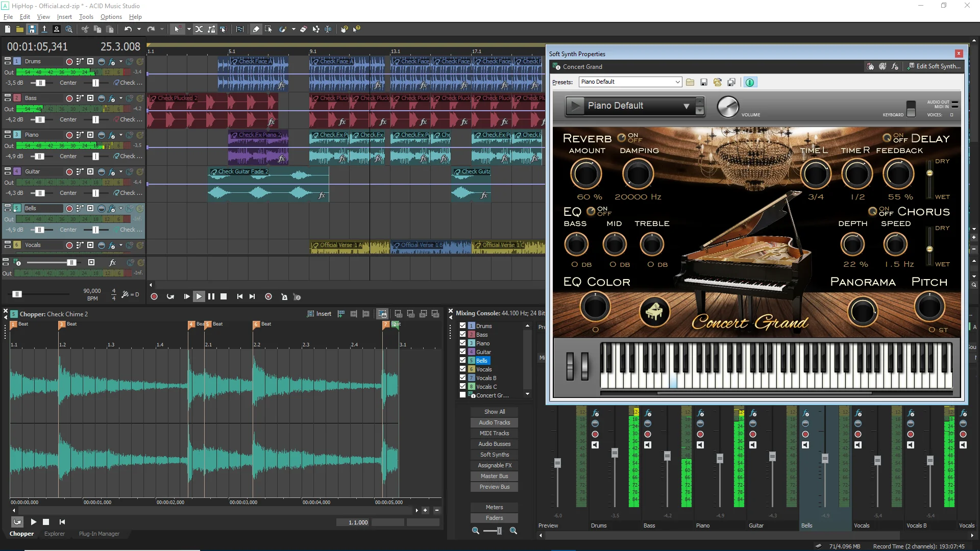This screenshot has width=980, height=551.
Task: Click the Master Bus button
Action: (x=494, y=476)
